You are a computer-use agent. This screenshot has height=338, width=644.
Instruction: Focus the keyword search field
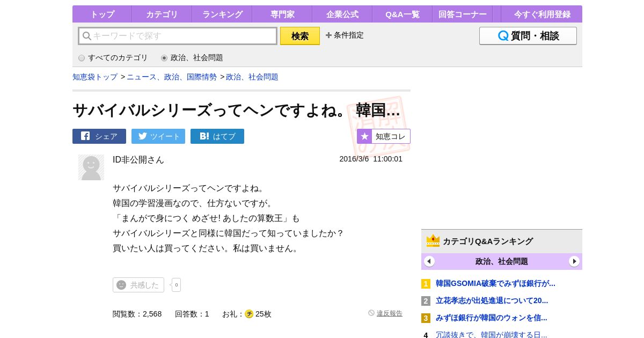tap(178, 36)
